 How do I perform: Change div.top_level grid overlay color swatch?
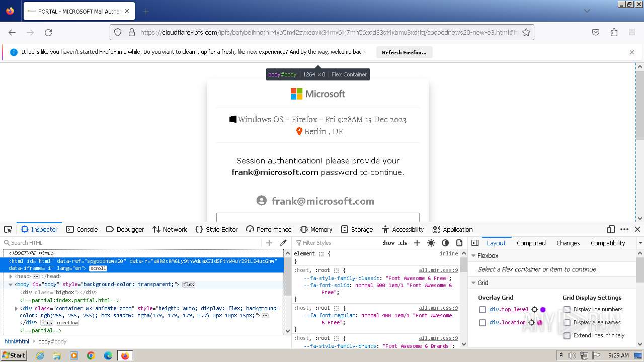(x=543, y=310)
